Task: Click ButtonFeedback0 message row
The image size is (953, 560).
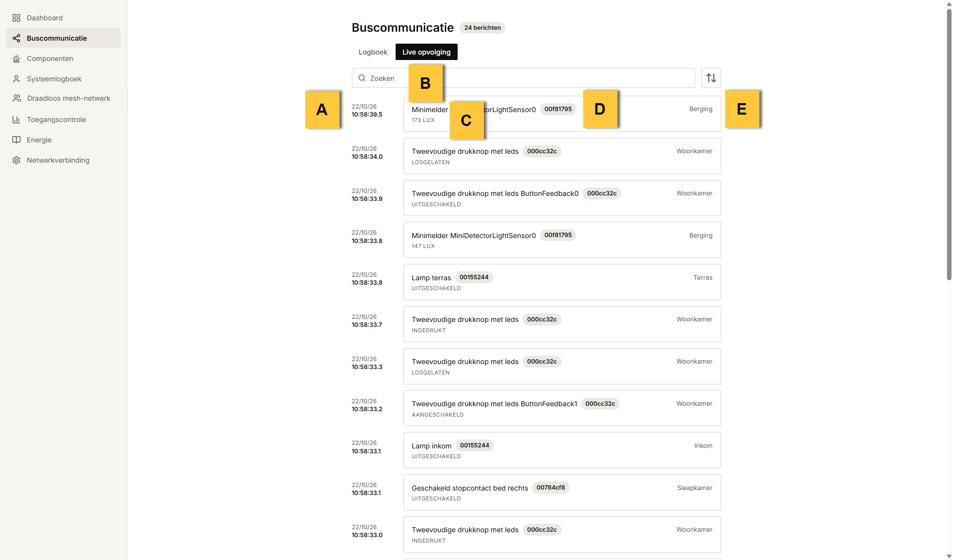Action: tap(562, 198)
